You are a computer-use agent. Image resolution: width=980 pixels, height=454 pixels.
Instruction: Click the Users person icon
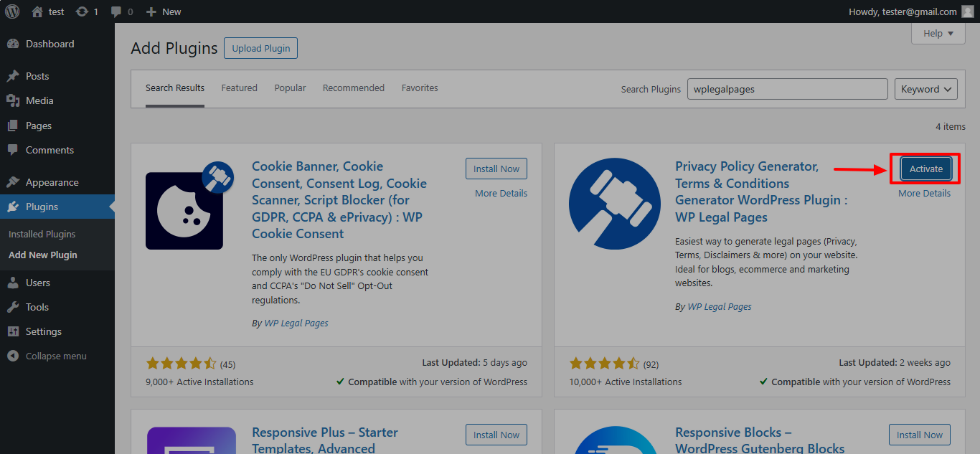[13, 283]
